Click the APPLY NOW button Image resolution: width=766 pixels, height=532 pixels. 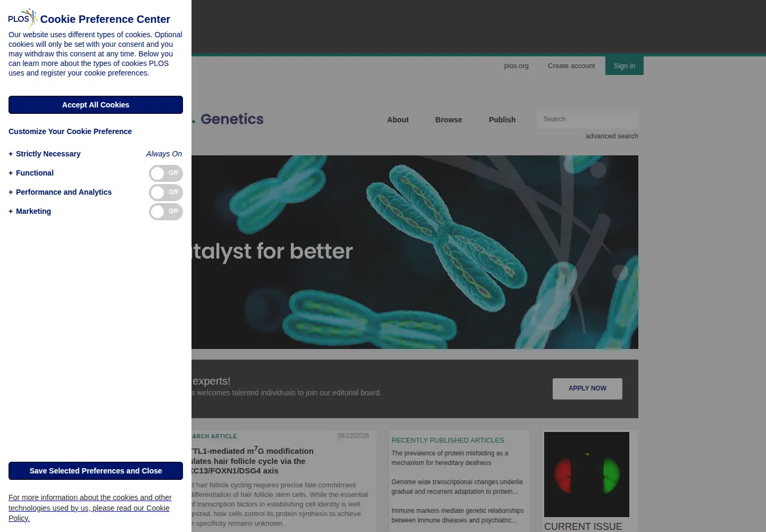pyautogui.click(x=587, y=388)
